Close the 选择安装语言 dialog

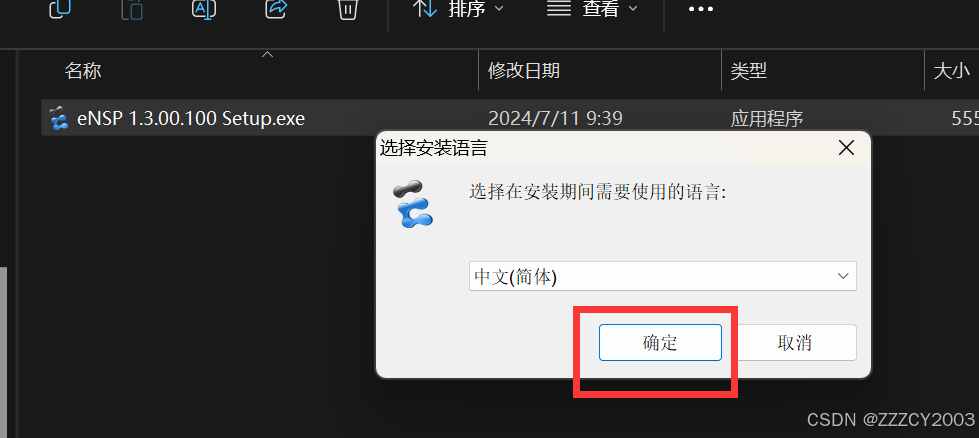[x=846, y=148]
